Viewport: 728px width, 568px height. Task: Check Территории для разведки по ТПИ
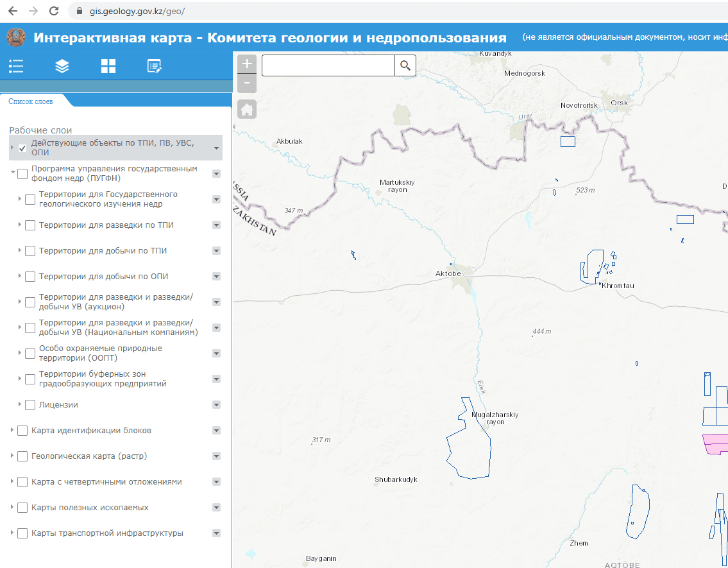[x=30, y=225]
